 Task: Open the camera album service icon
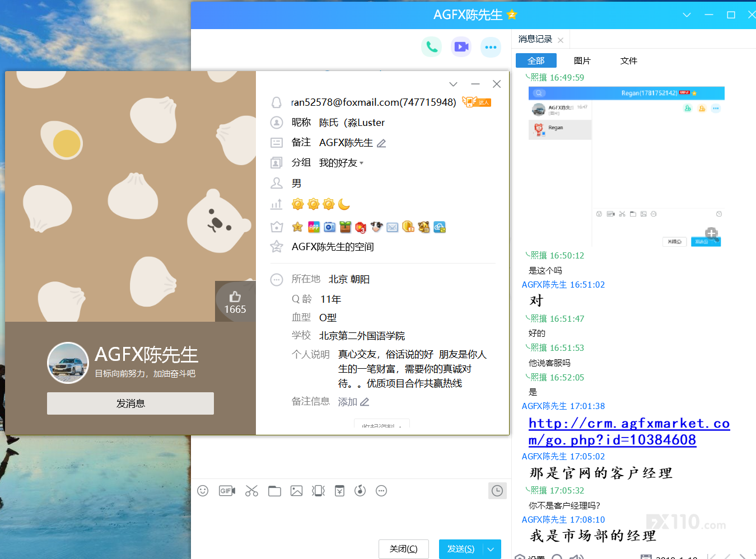330,227
